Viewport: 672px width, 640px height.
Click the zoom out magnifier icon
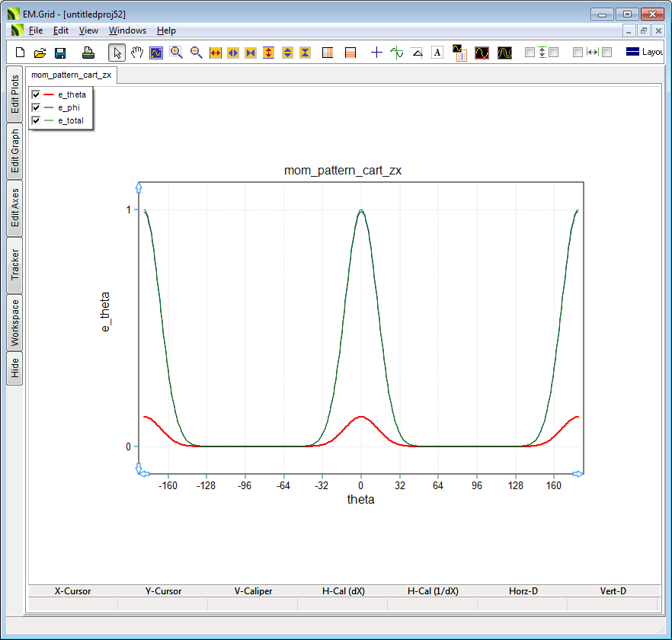pyautogui.click(x=196, y=53)
